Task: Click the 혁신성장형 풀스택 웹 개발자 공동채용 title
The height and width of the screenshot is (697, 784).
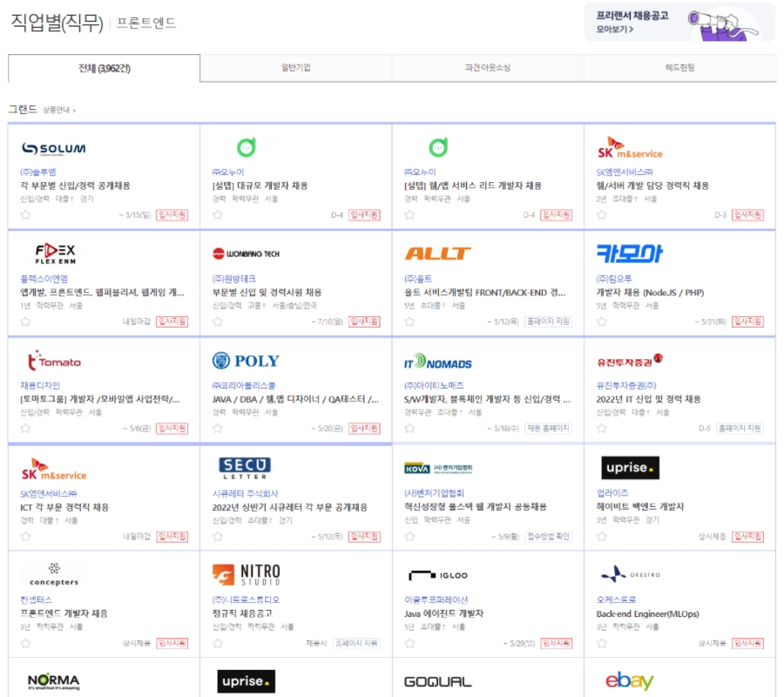Action: 476,506
